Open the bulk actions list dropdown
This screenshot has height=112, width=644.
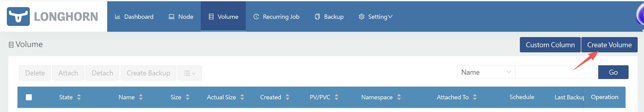coord(190,73)
